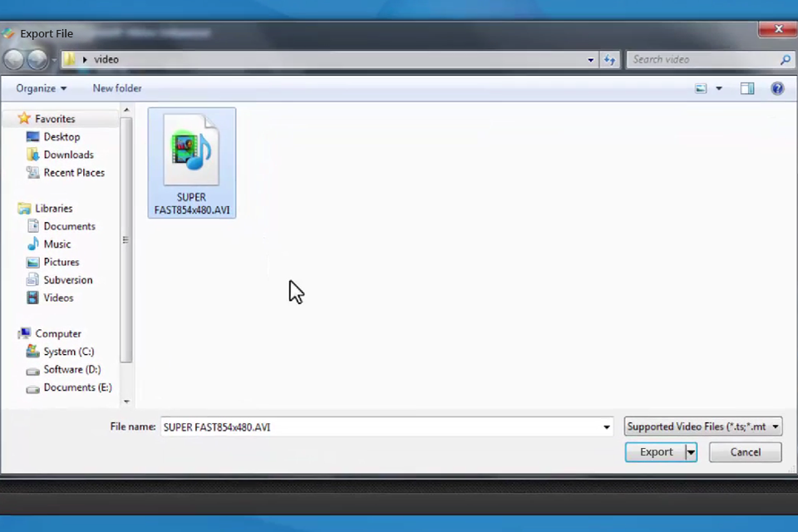This screenshot has height=532, width=798.
Task: Open the Pictures library
Action: click(x=61, y=262)
